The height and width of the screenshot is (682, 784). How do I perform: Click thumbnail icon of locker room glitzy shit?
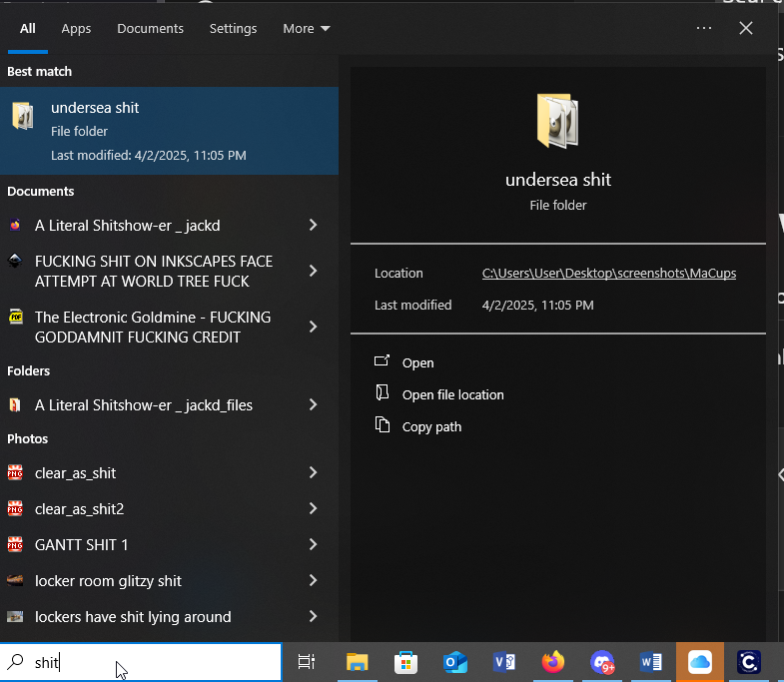coord(15,580)
